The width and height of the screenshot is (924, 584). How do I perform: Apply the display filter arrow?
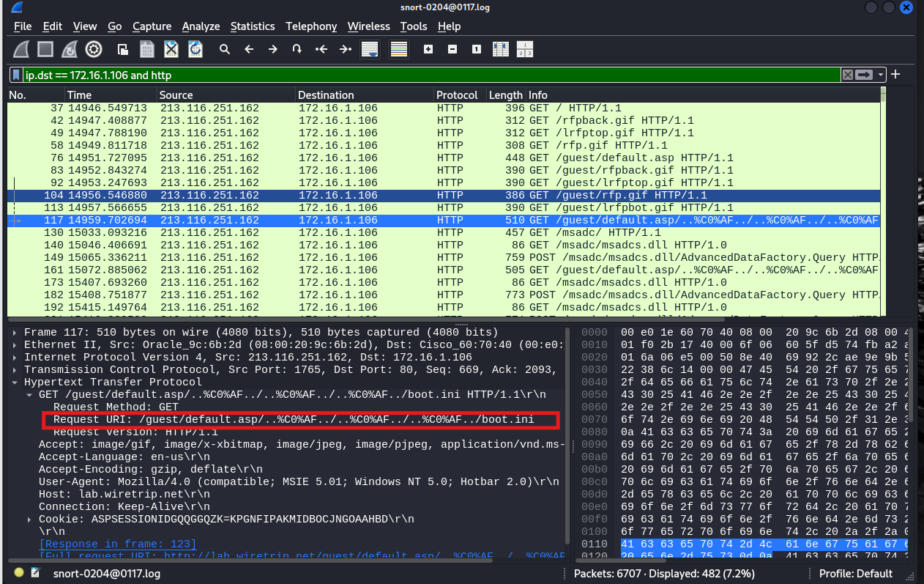865,75
